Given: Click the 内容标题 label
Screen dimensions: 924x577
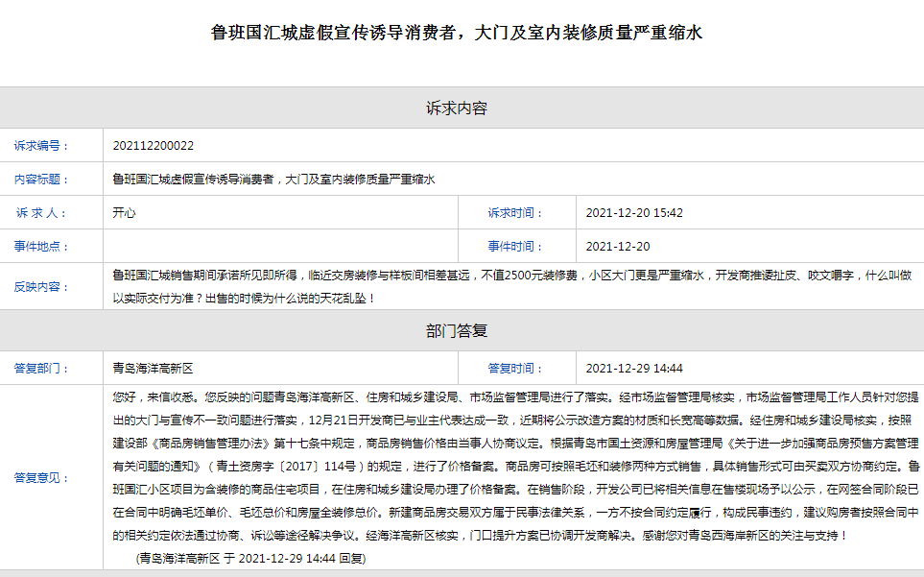Looking at the screenshot, I should pyautogui.click(x=41, y=180).
